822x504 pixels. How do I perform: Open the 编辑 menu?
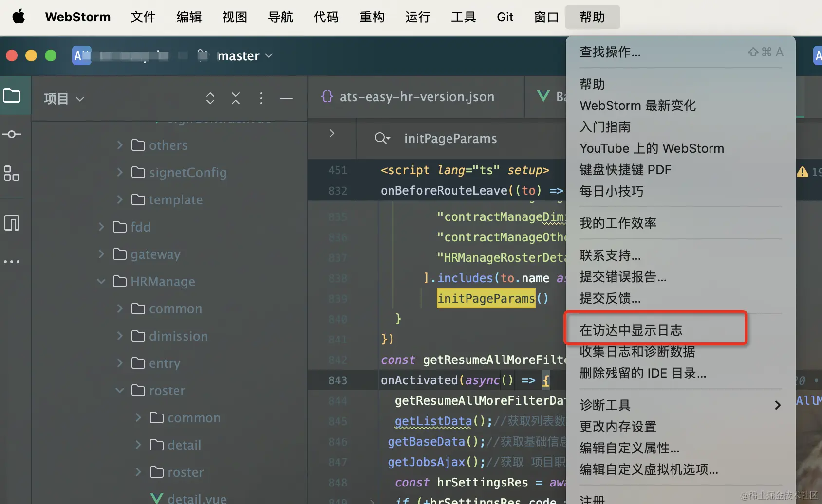[x=189, y=17]
